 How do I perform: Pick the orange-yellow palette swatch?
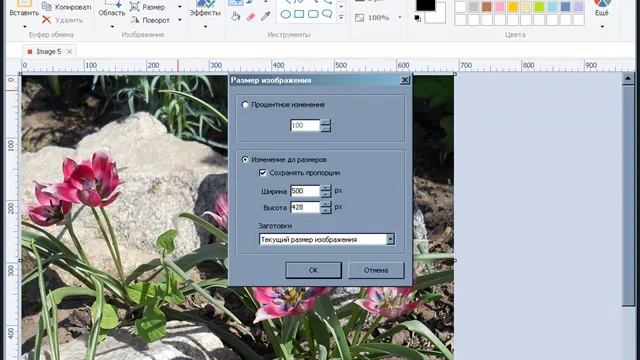point(513,7)
